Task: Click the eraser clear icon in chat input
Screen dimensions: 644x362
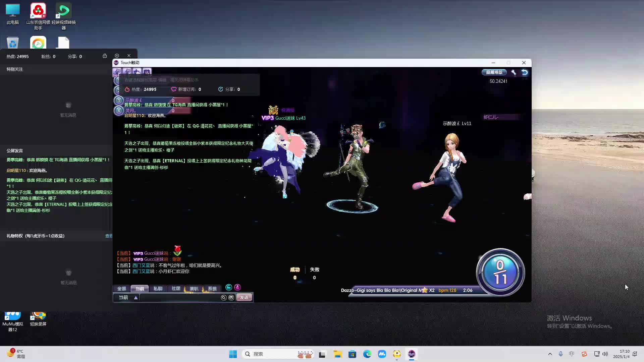Action: pos(224,298)
